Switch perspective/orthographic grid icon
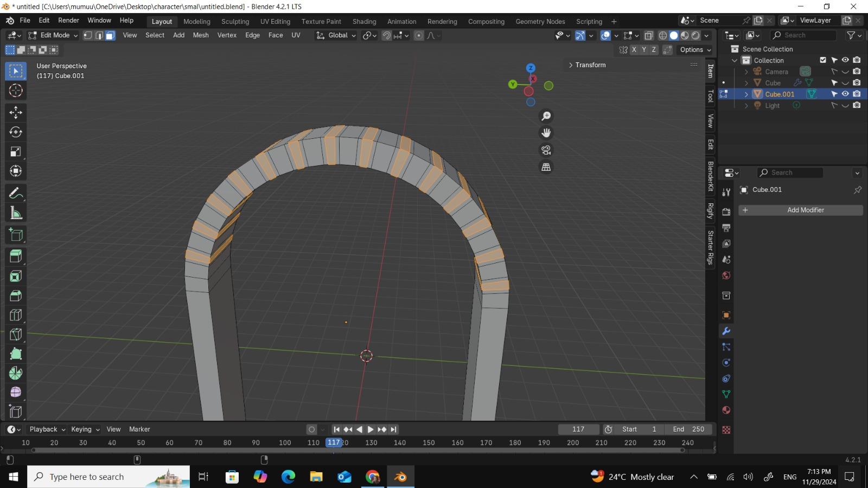This screenshot has height=488, width=868. (x=546, y=167)
